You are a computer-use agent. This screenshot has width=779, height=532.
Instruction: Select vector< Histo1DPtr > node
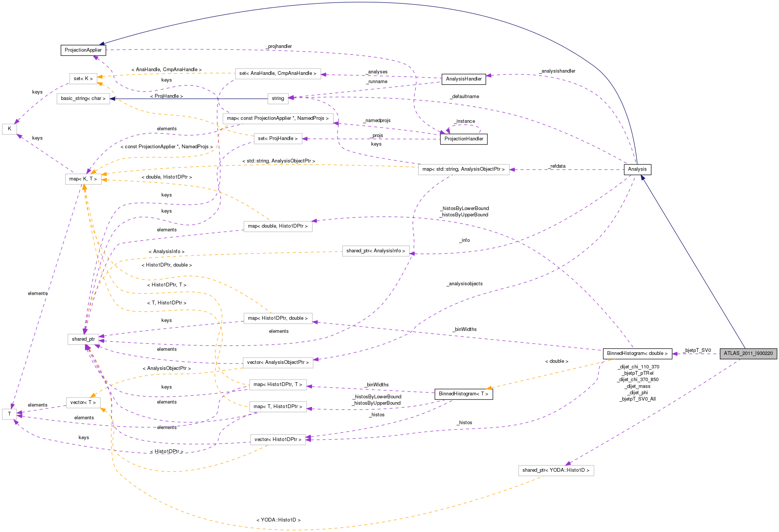[278, 440]
